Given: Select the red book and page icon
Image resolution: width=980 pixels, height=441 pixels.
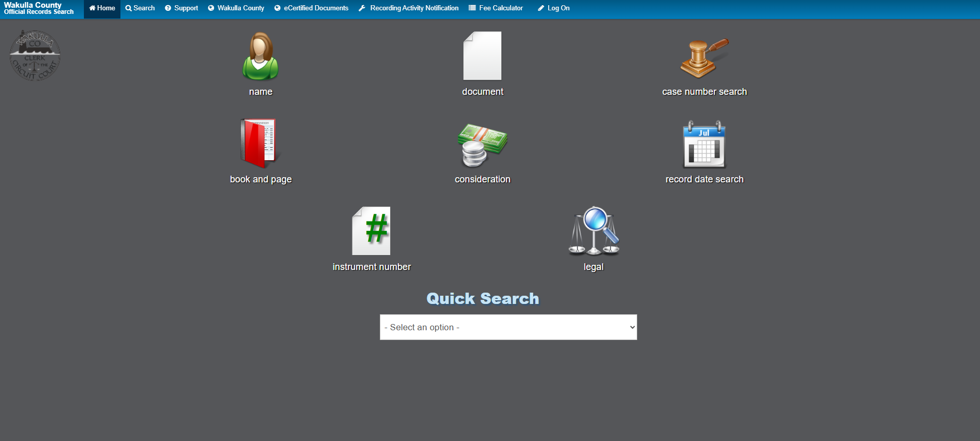Looking at the screenshot, I should point(258,143).
